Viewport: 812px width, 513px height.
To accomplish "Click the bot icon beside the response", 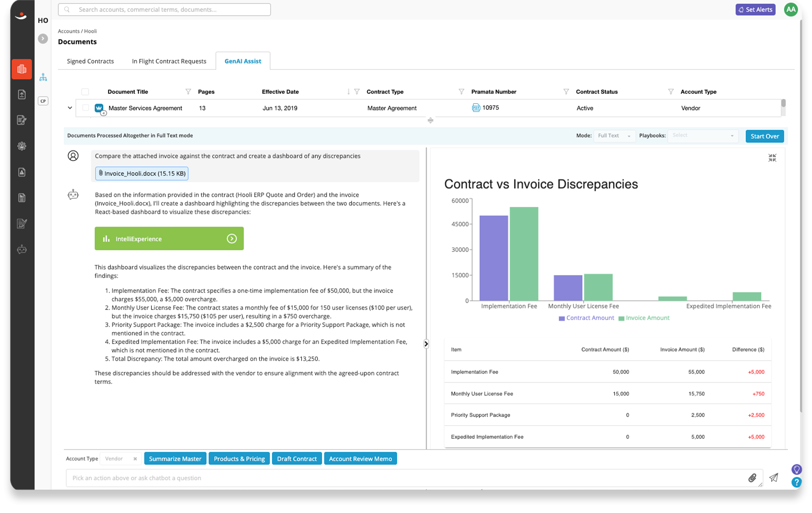I will click(73, 195).
